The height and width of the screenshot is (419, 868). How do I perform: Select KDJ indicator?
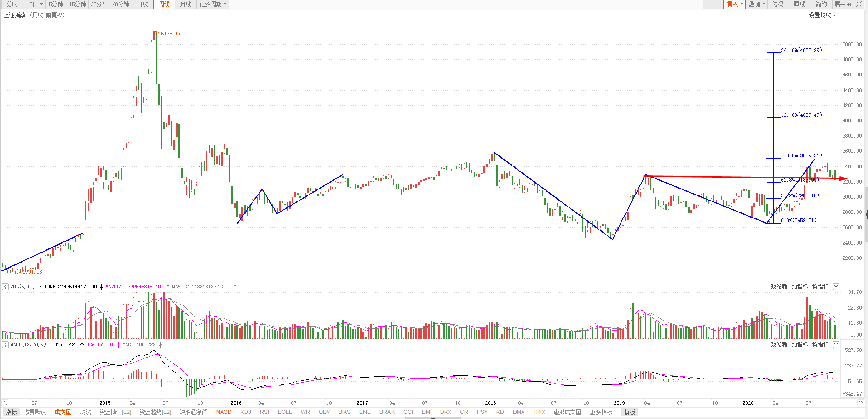click(246, 412)
